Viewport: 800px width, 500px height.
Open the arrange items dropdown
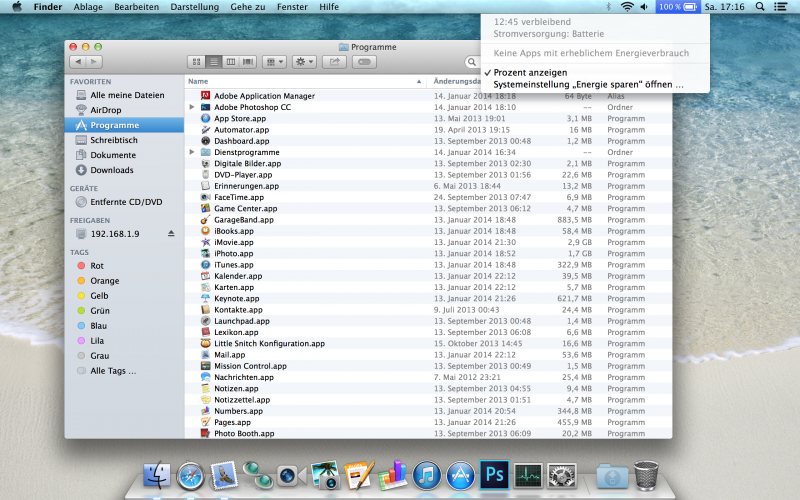[x=274, y=62]
